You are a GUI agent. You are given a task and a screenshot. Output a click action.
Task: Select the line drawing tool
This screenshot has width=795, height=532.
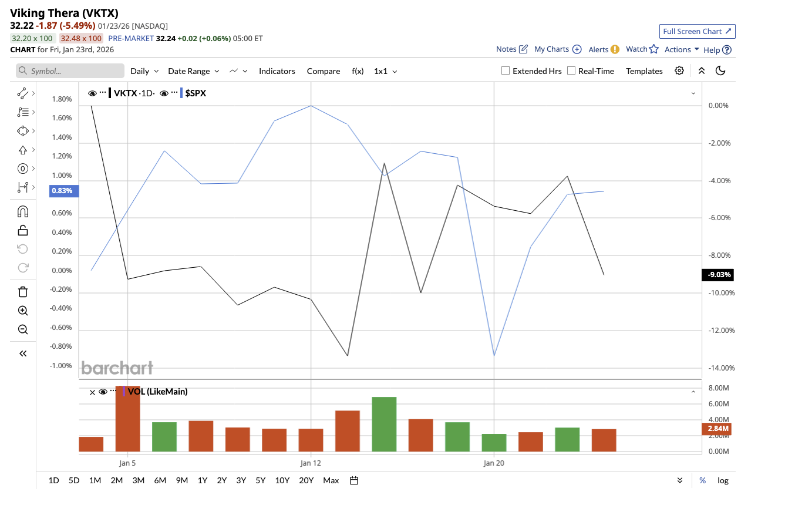pos(23,93)
